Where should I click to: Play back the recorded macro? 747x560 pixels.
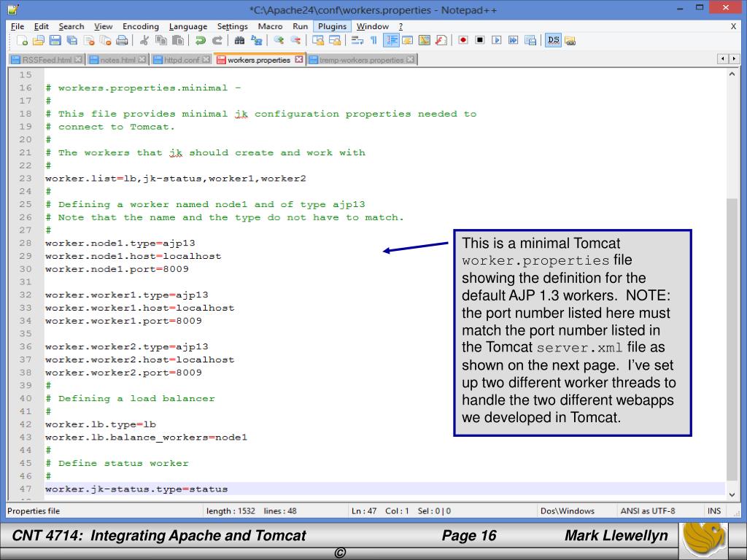point(496,41)
